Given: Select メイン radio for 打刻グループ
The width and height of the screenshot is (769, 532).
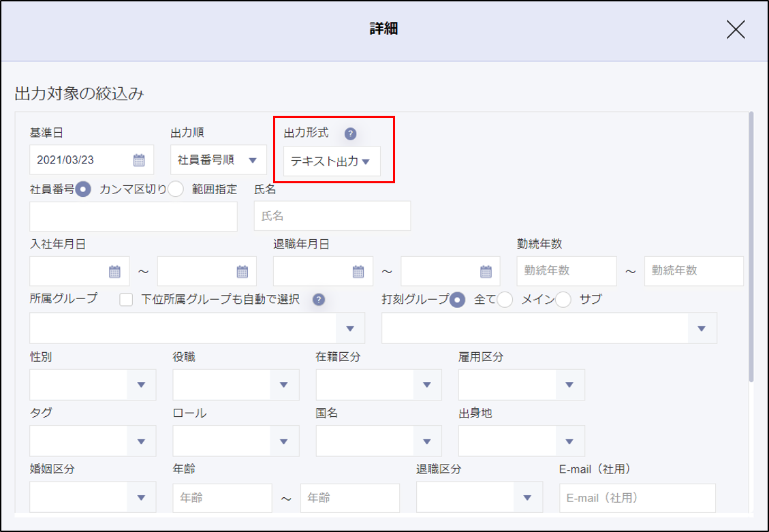Looking at the screenshot, I should point(505,300).
